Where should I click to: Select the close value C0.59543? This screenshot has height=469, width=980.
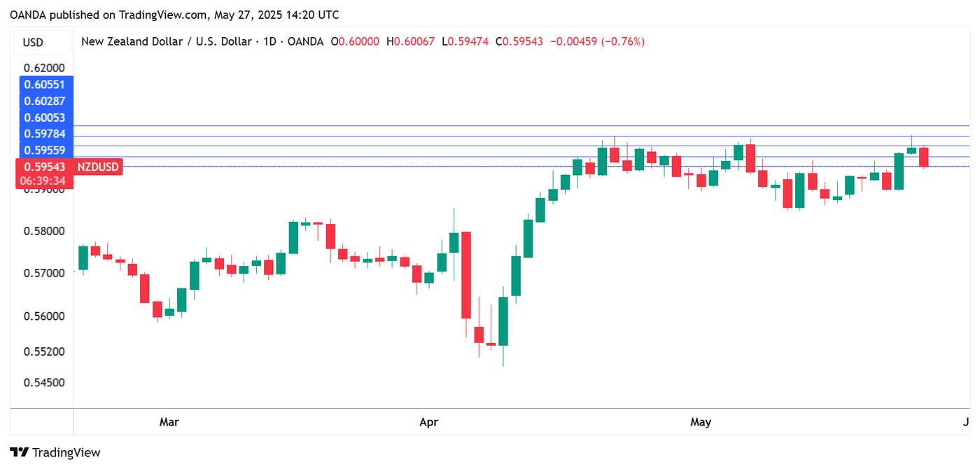click(x=519, y=42)
